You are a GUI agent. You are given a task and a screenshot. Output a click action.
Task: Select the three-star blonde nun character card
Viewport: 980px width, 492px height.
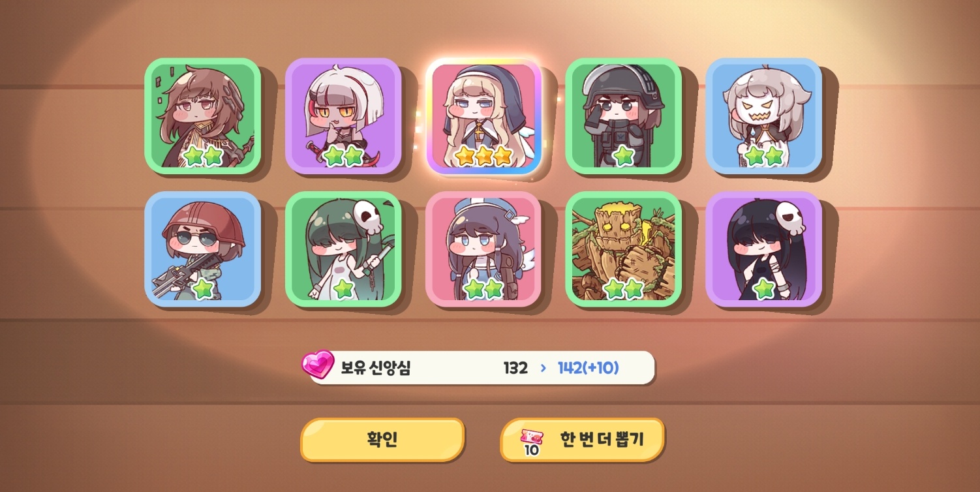pos(483,116)
